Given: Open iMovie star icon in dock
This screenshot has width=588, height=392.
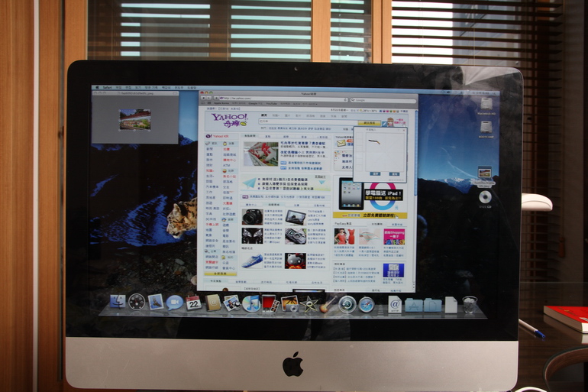Looking at the screenshot, I should [x=309, y=304].
